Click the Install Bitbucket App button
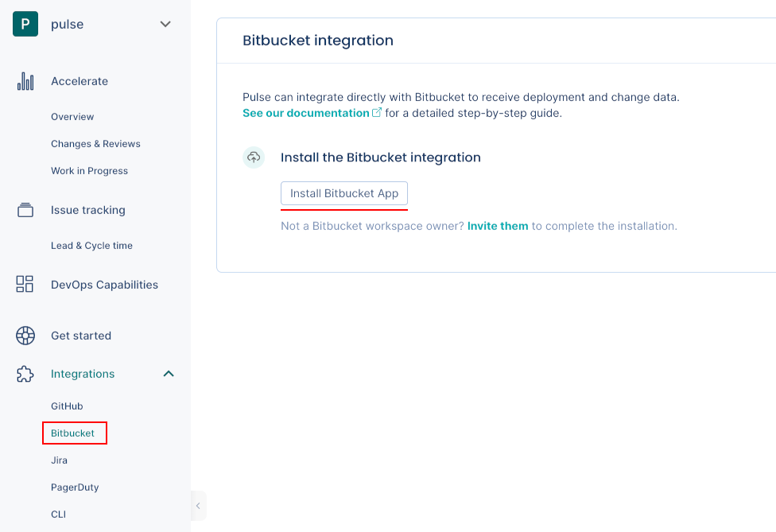 [x=343, y=193]
